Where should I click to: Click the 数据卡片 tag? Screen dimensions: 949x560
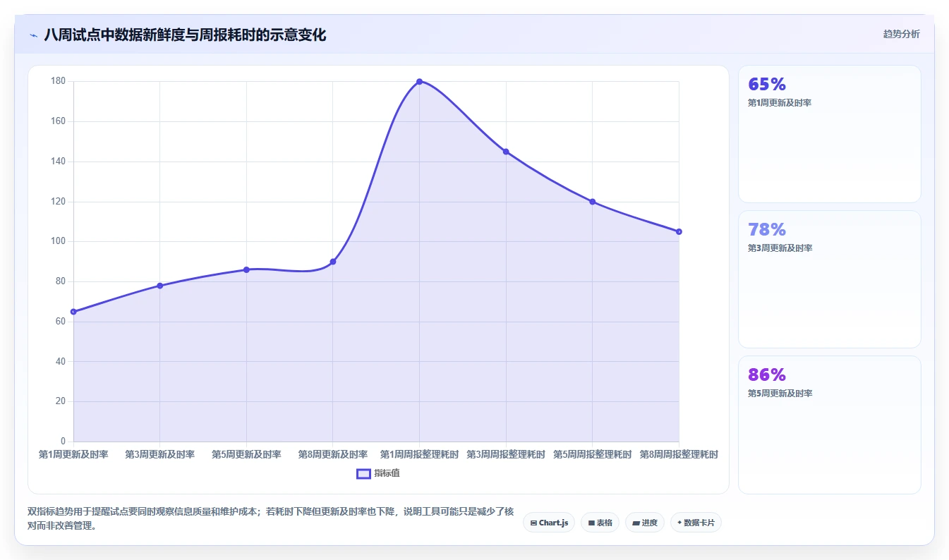click(x=696, y=523)
